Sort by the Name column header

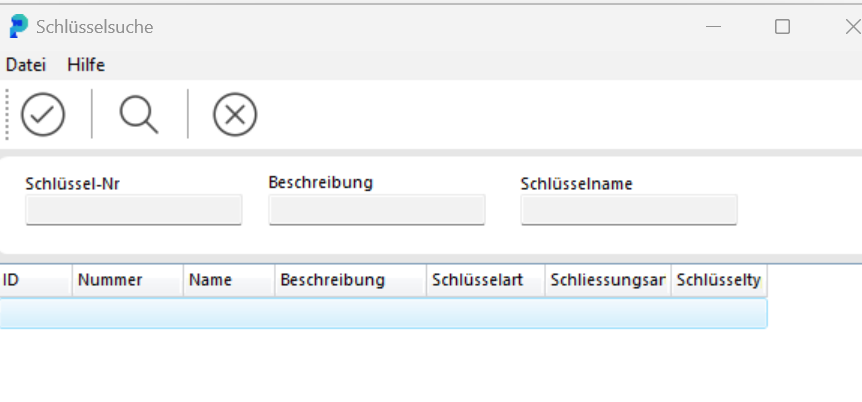pos(229,280)
